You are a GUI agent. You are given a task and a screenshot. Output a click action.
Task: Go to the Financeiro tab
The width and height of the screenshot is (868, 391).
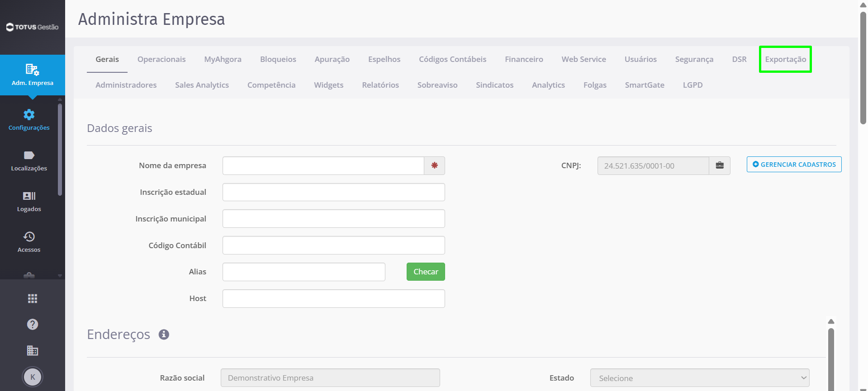(524, 59)
